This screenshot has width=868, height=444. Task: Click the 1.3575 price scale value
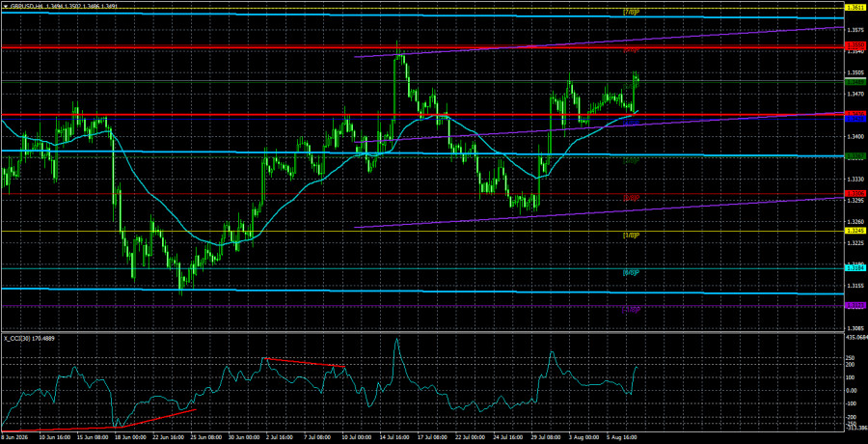[x=854, y=30]
